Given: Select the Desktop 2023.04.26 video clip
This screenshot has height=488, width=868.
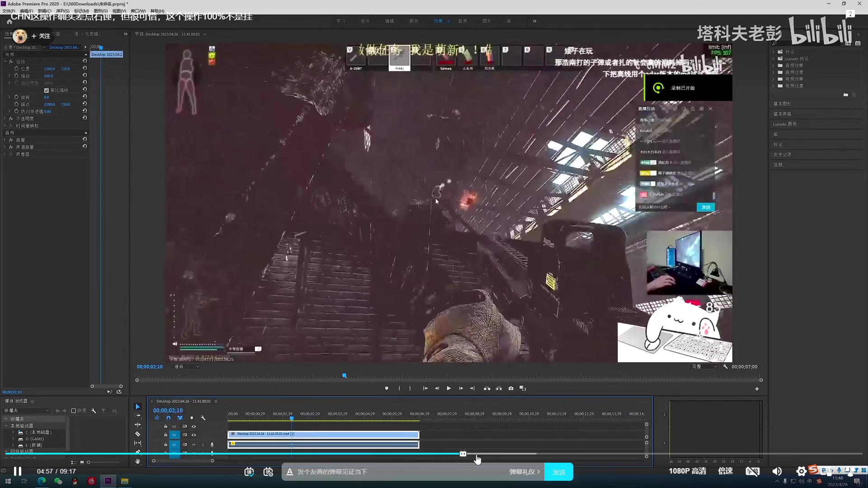Looking at the screenshot, I should tap(323, 434).
